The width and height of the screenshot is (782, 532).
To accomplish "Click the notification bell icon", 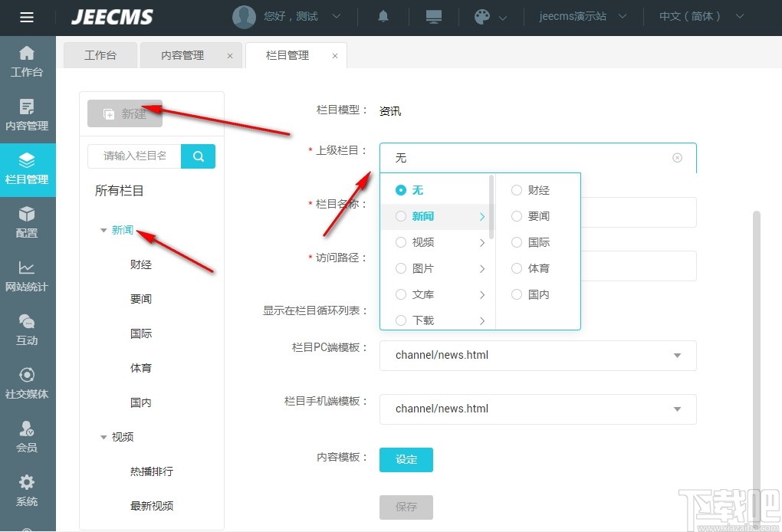I will (383, 16).
